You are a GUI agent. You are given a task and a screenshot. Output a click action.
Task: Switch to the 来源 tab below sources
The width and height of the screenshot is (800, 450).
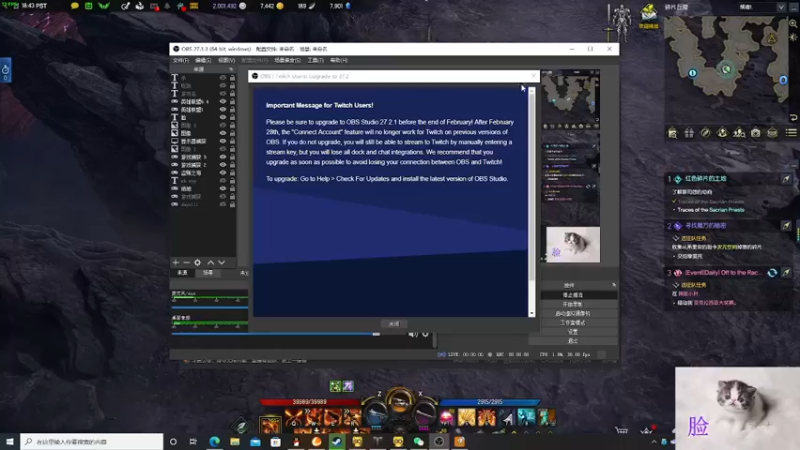coord(183,273)
